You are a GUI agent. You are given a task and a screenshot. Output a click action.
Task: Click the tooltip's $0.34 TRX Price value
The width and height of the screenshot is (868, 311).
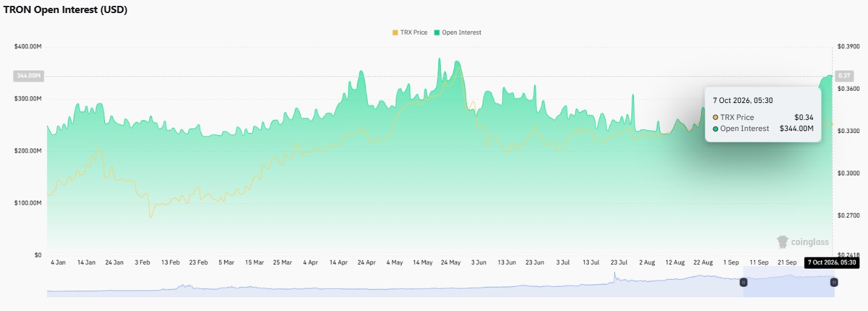805,117
